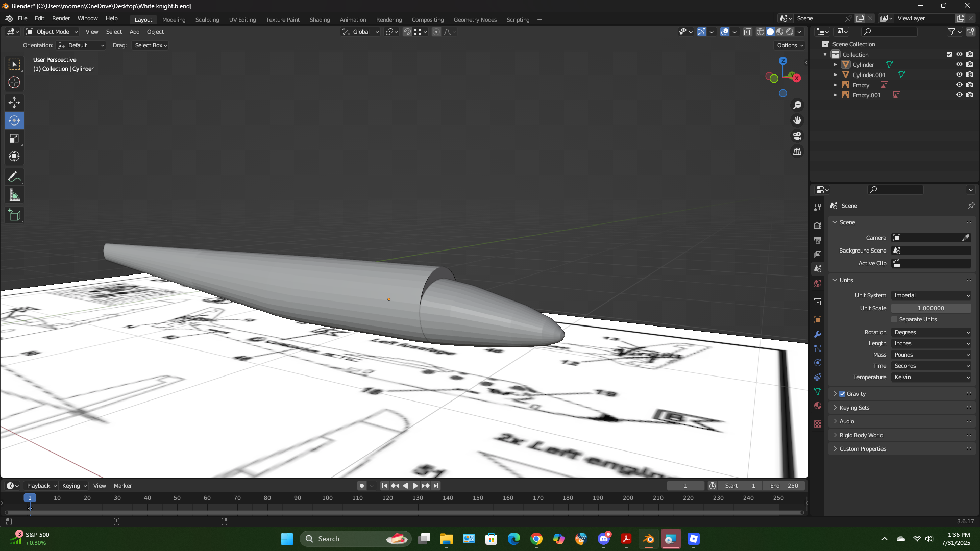Click the Blender icon in the taskbar

648,539
